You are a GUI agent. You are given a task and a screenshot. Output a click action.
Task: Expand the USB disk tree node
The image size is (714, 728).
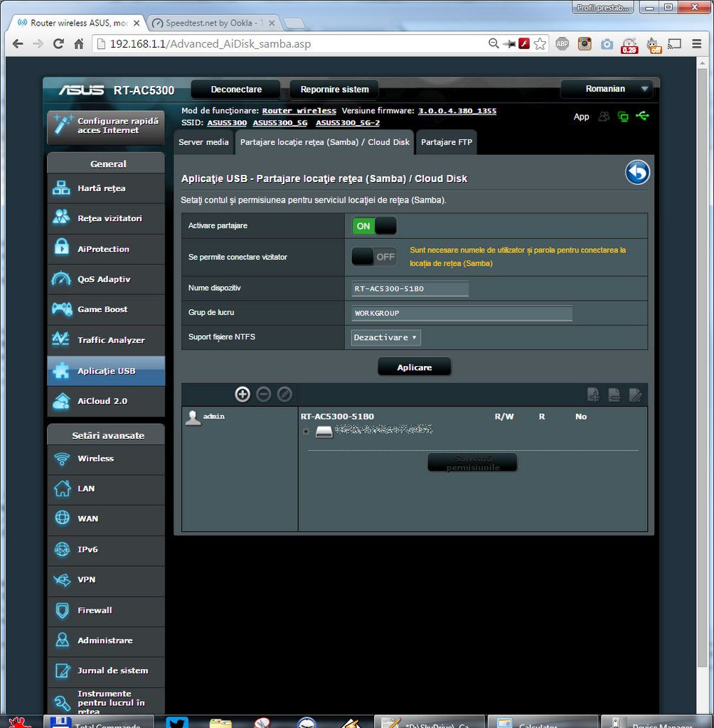pos(306,432)
